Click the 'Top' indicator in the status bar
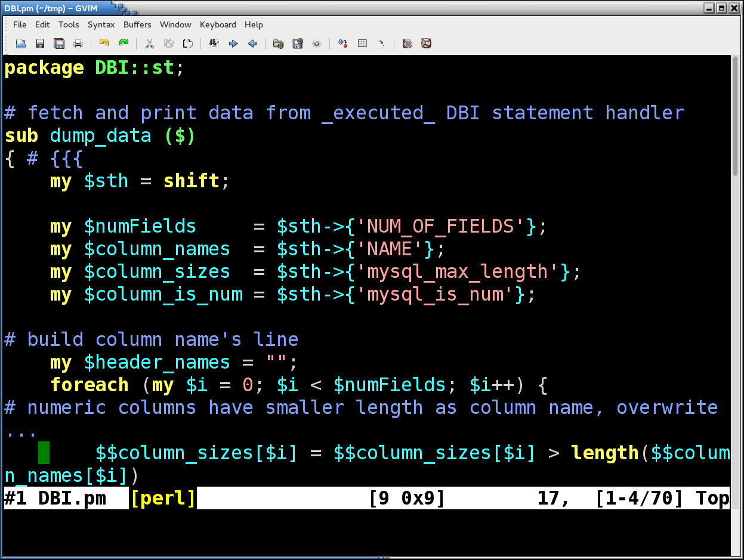 click(x=712, y=498)
